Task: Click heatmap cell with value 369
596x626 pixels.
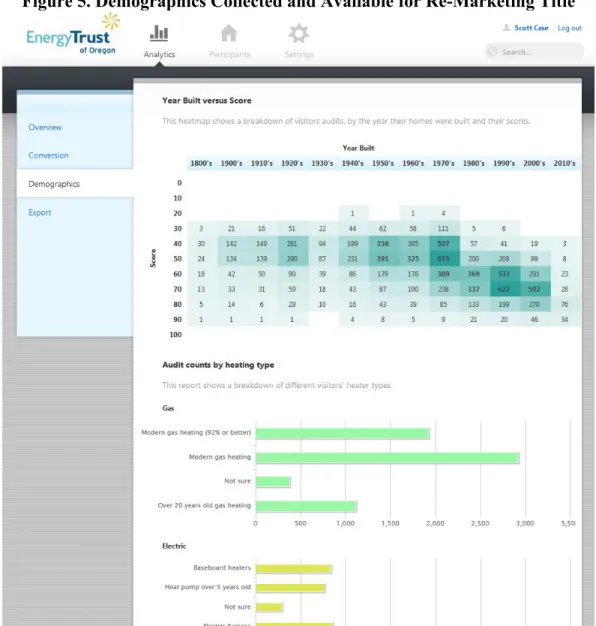Action: point(473,274)
